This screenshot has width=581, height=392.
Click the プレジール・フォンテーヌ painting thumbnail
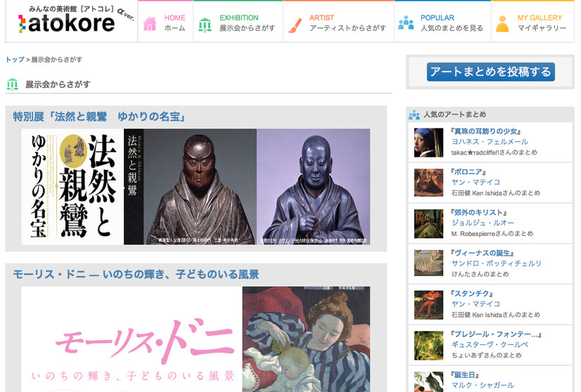(x=428, y=346)
